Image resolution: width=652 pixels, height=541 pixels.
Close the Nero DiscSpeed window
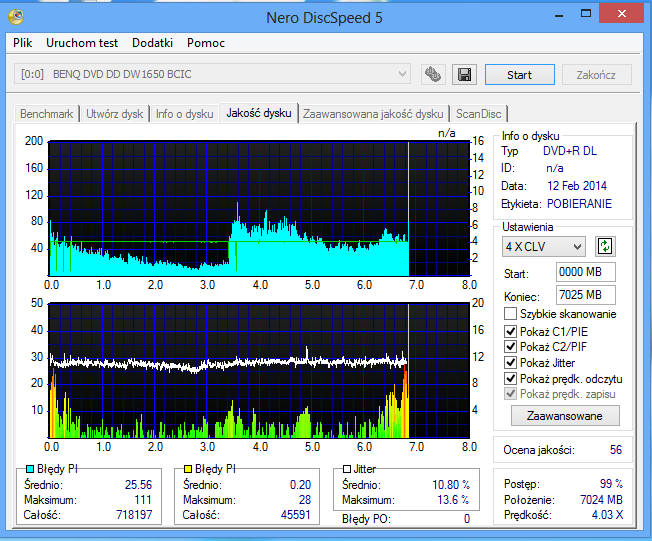[x=622, y=14]
